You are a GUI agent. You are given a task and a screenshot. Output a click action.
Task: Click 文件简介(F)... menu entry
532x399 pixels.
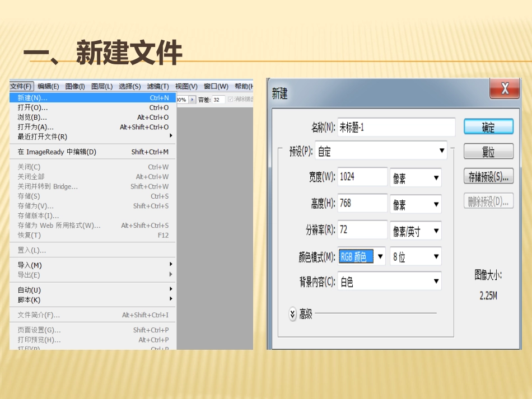(92, 315)
